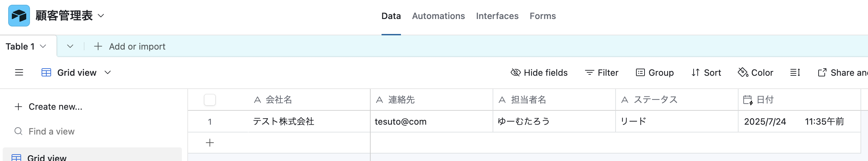868x161 pixels.
Task: Open the Color paint bucket options
Action: 756,73
